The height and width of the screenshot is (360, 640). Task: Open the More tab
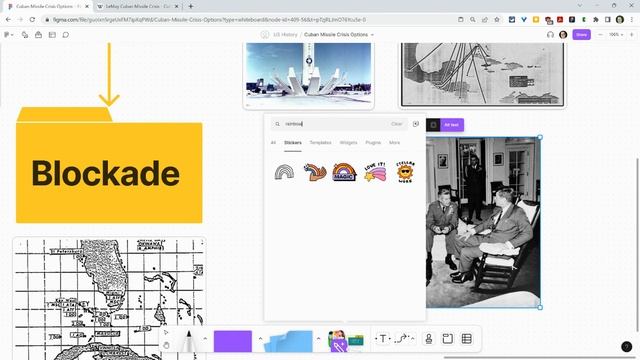pos(394,142)
